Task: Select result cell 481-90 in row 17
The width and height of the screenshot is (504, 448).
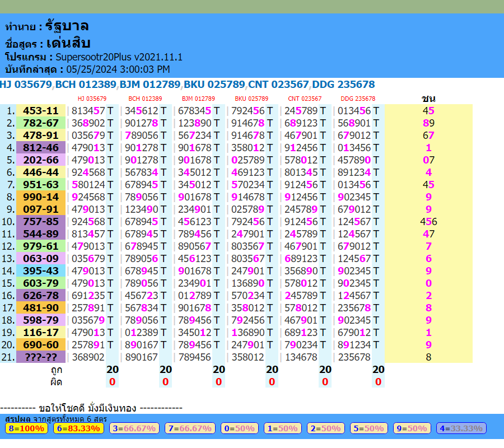Action: point(41,307)
